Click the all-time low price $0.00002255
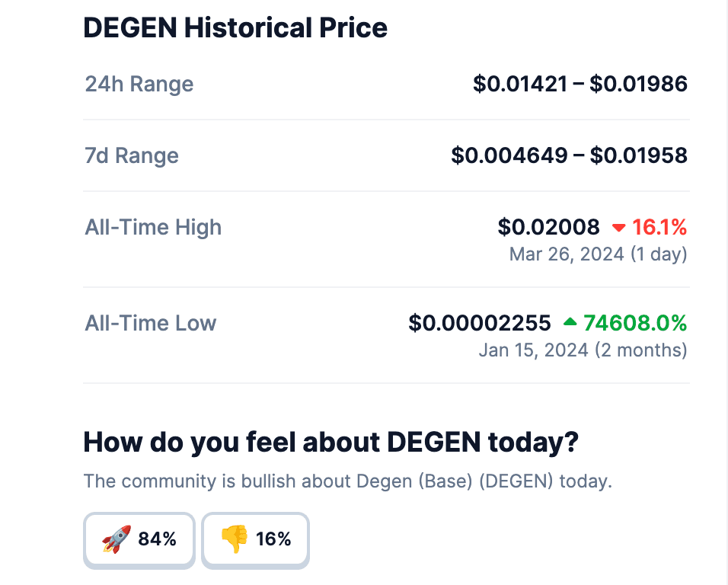 [x=480, y=323]
